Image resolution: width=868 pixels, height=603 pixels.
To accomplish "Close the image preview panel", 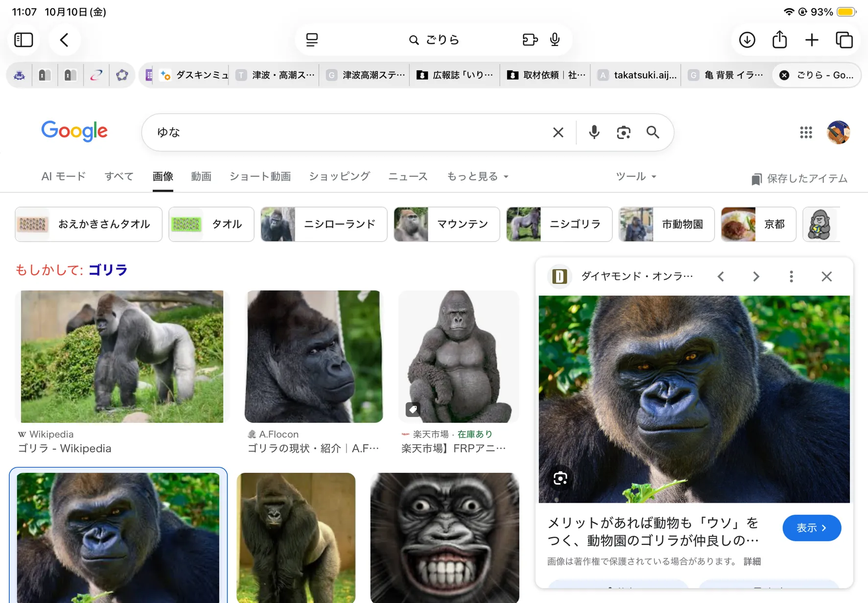I will (x=826, y=277).
